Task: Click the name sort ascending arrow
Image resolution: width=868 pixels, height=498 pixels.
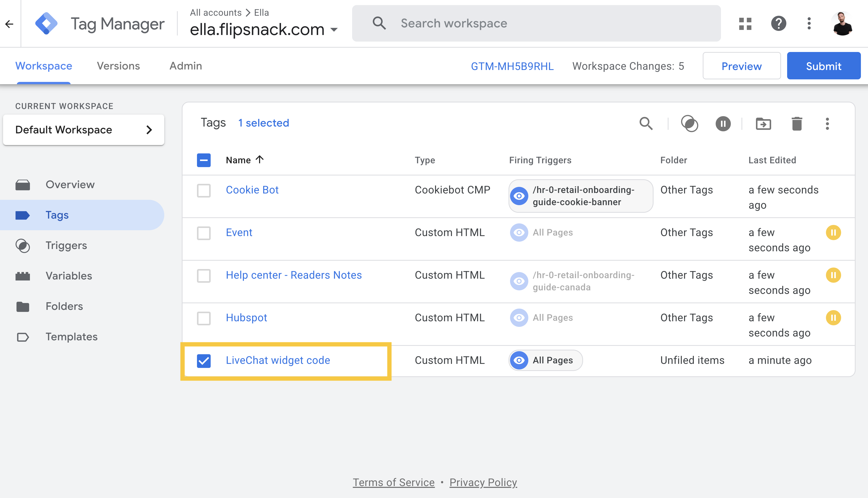Action: pos(260,159)
